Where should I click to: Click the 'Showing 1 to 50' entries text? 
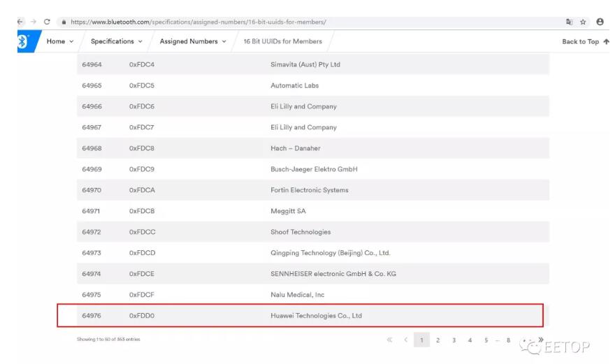pos(108,340)
